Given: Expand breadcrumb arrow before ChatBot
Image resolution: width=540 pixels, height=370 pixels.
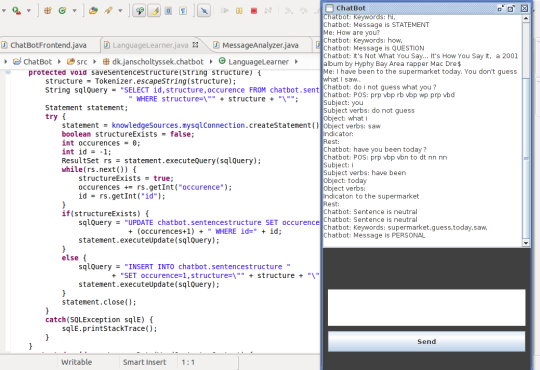Looking at the screenshot, I should 6,62.
